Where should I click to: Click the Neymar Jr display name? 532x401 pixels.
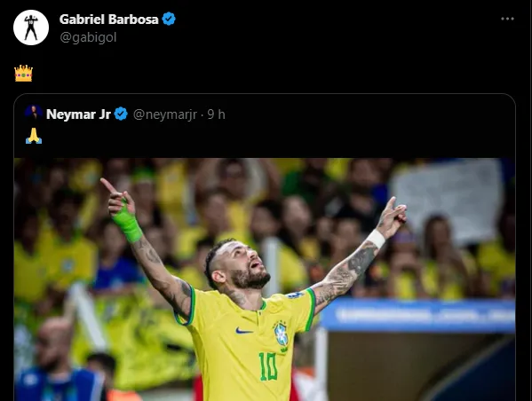coord(78,114)
